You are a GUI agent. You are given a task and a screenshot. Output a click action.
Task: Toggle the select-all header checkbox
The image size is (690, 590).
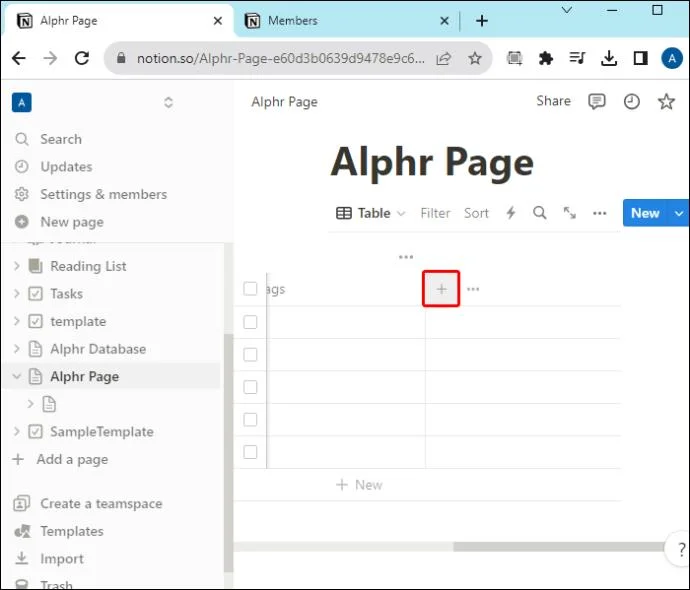pos(250,289)
